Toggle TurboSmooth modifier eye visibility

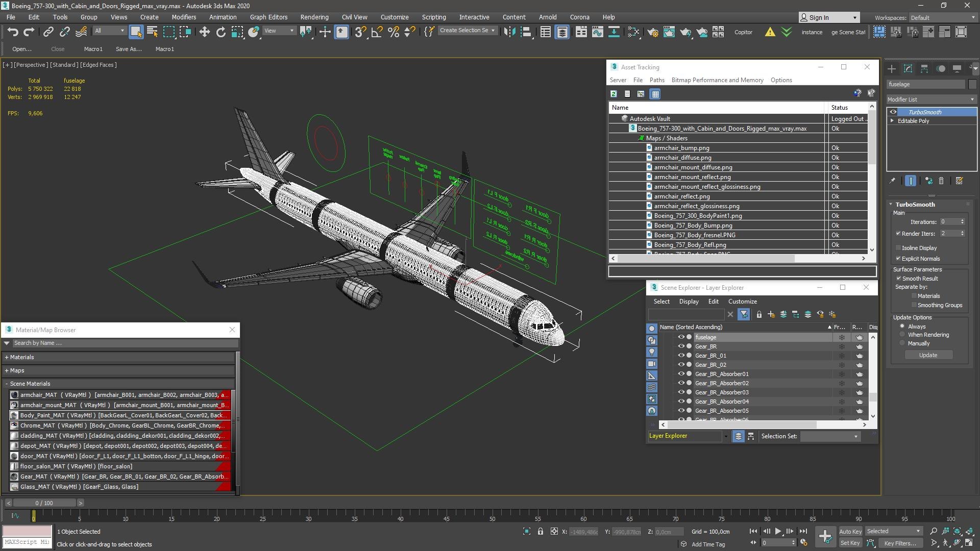(x=893, y=112)
